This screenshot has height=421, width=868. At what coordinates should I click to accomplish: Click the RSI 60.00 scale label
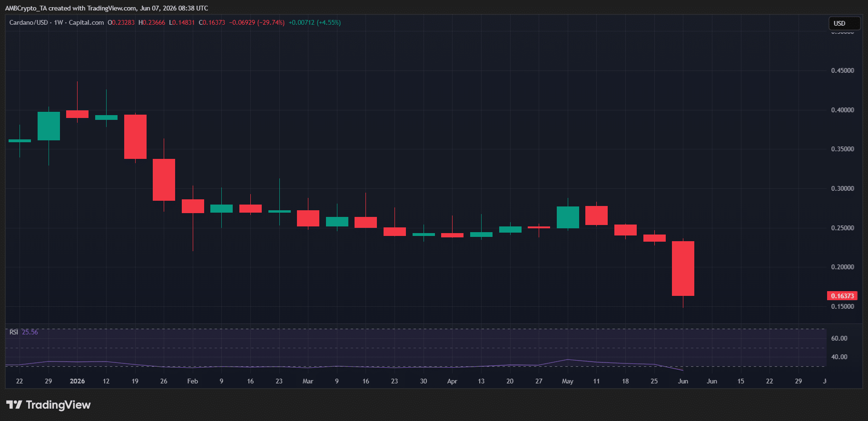click(839, 338)
